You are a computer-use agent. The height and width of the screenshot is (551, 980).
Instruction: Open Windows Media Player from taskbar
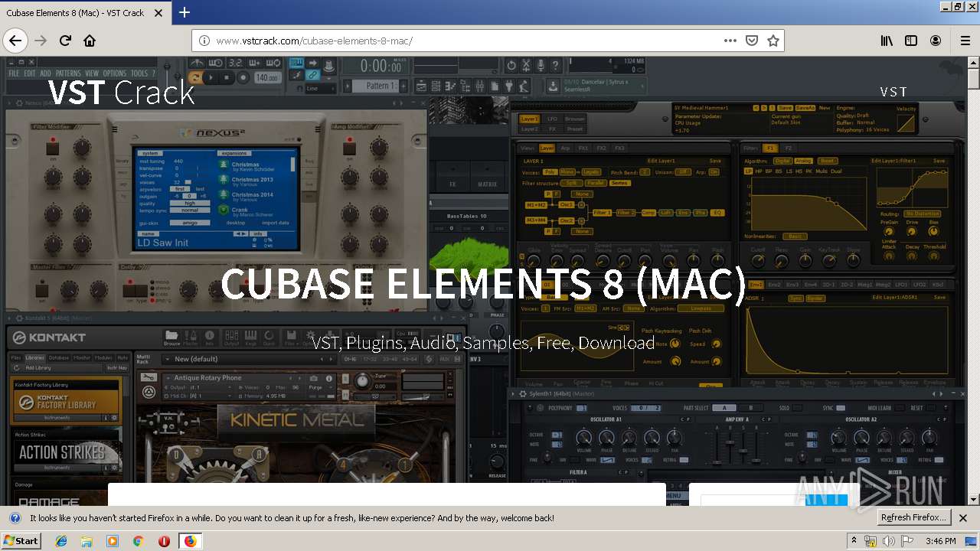click(x=113, y=541)
